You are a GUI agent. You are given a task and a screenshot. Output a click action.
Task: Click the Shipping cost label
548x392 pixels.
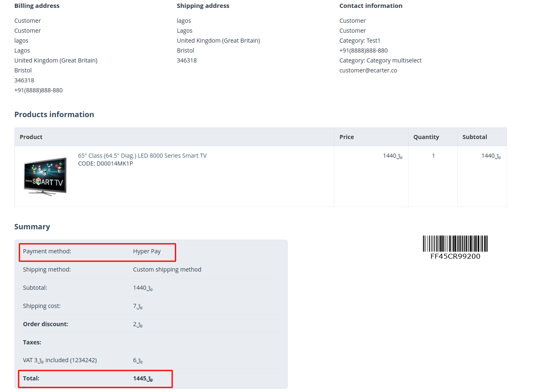tap(42, 306)
